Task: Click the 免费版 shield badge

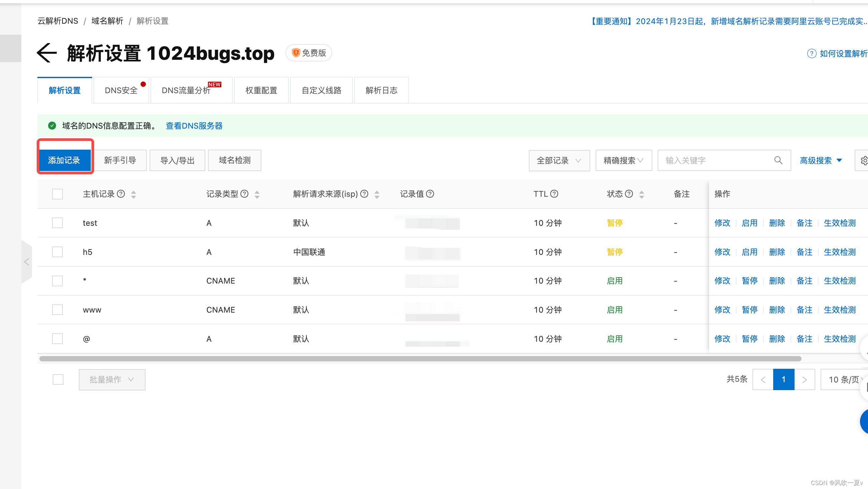Action: 309,53
